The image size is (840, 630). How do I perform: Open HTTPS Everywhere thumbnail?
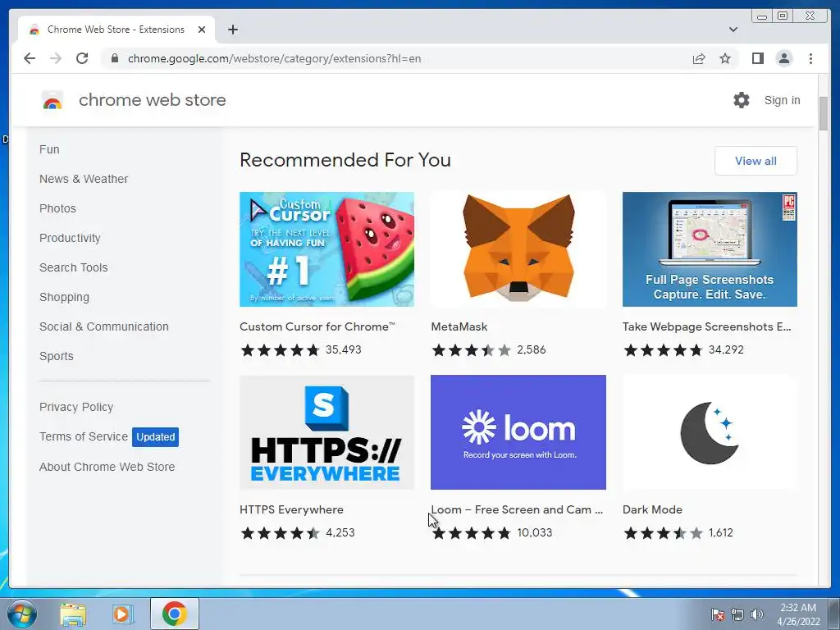coord(326,432)
